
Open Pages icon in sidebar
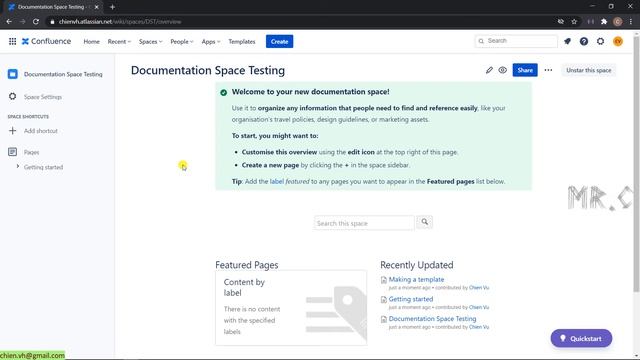point(13,152)
